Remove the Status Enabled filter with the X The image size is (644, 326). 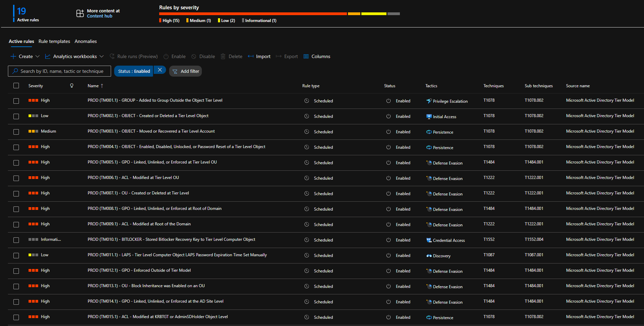[160, 70]
